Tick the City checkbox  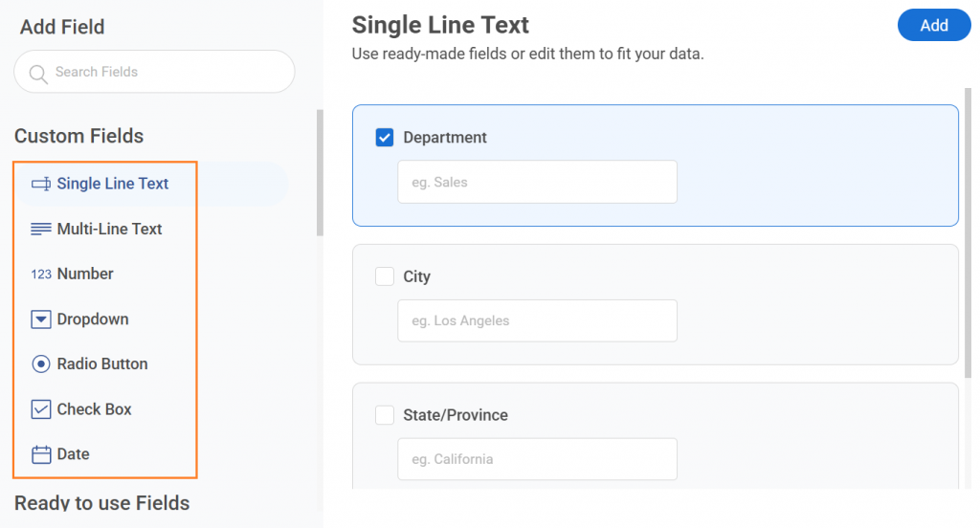click(x=385, y=276)
